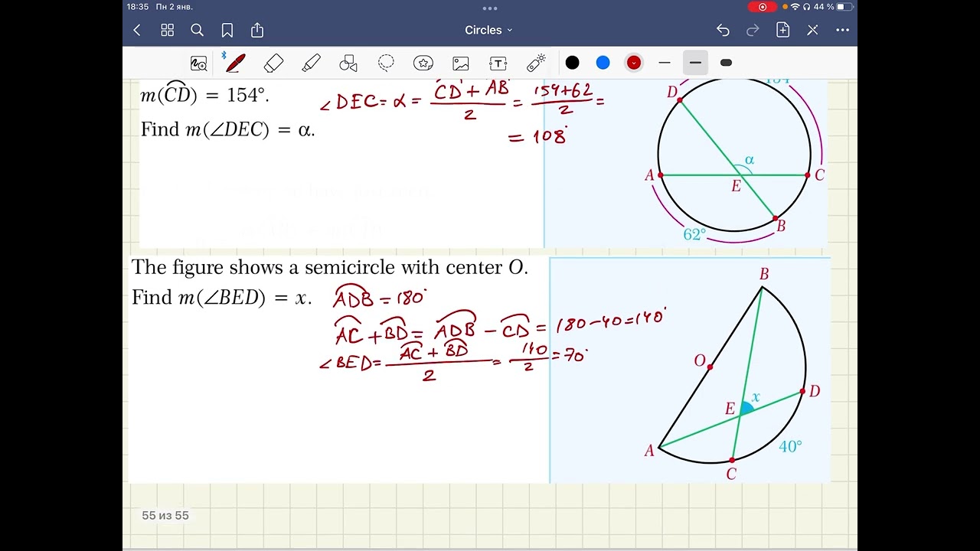The height and width of the screenshot is (551, 980).
Task: Open the share and export menu
Action: click(x=257, y=30)
